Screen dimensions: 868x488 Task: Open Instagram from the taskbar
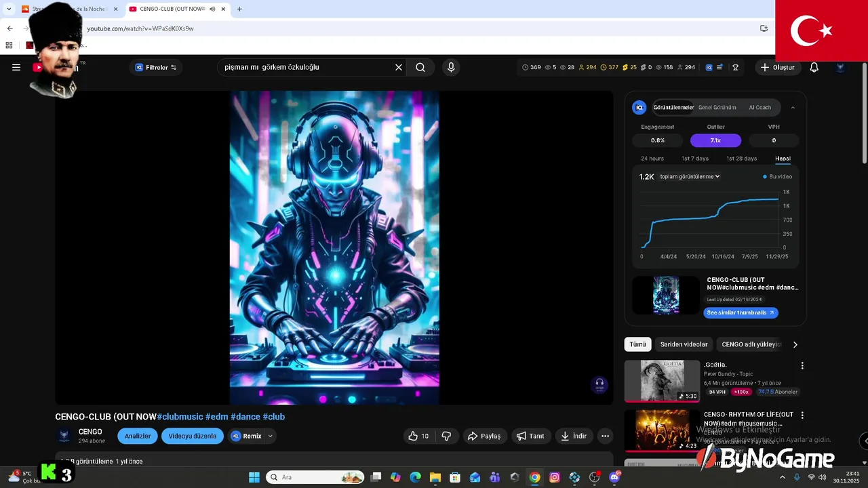[x=555, y=477]
